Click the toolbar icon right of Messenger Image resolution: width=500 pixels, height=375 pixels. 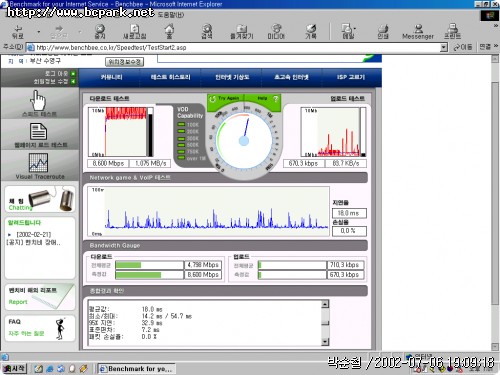coord(452,32)
